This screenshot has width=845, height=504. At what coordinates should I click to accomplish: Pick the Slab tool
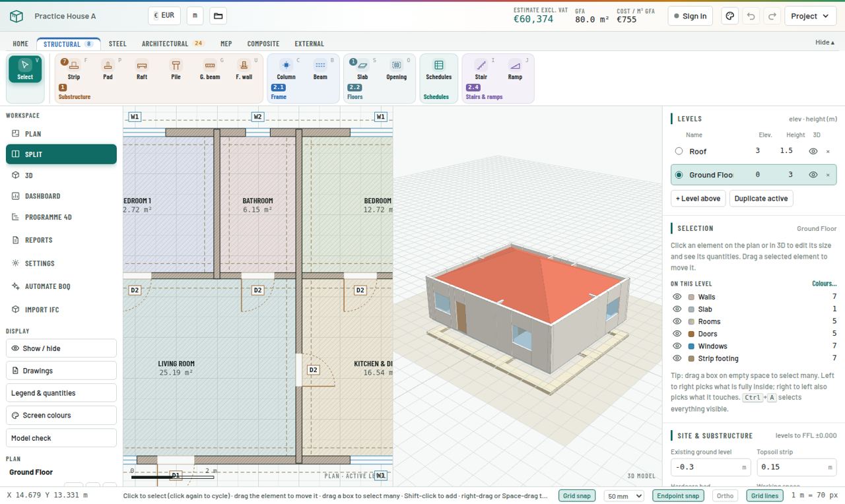click(x=362, y=69)
